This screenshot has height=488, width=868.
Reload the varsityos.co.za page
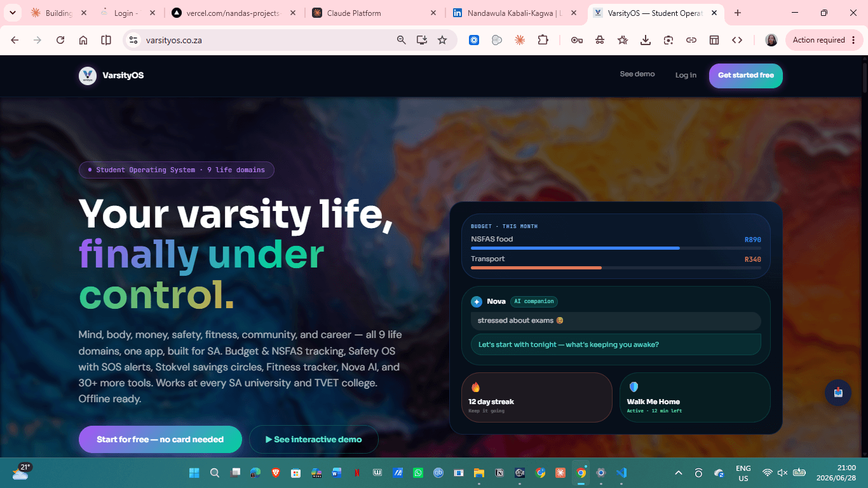tap(60, 40)
